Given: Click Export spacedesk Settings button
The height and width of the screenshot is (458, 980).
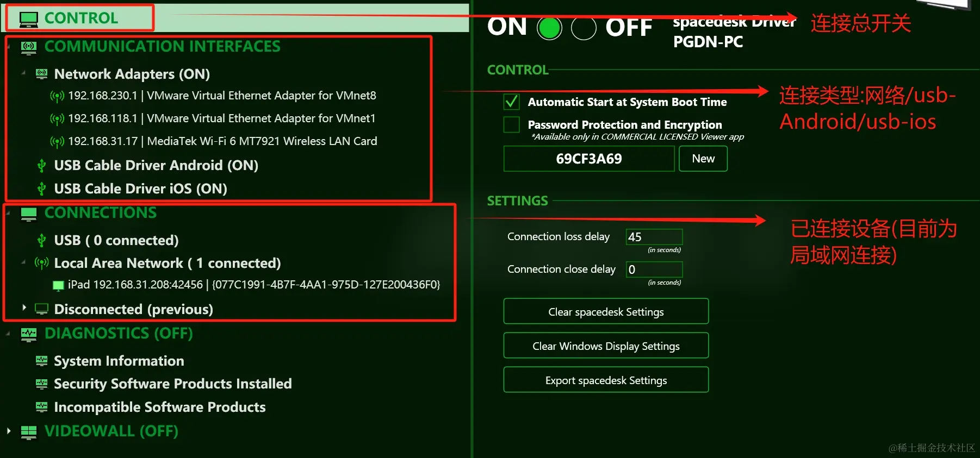Looking at the screenshot, I should (606, 380).
